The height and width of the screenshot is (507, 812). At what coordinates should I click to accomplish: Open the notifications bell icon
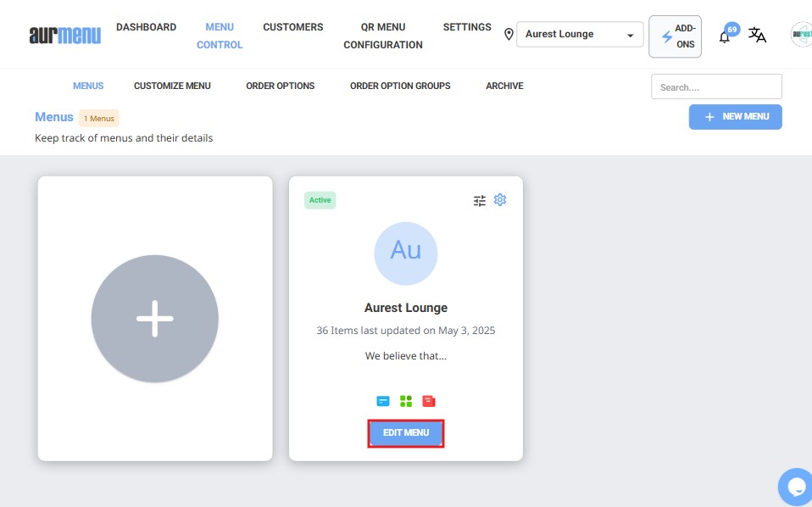pyautogui.click(x=725, y=36)
